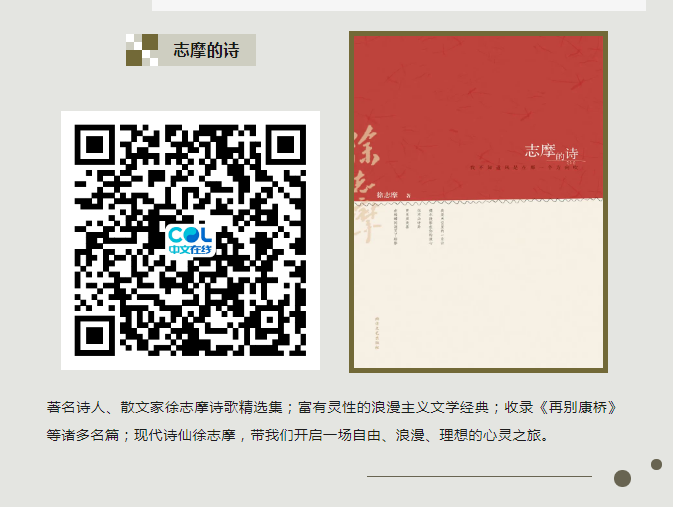674x507 pixels.
Task: Click the vertical poem lines on cover
Action: click(419, 227)
